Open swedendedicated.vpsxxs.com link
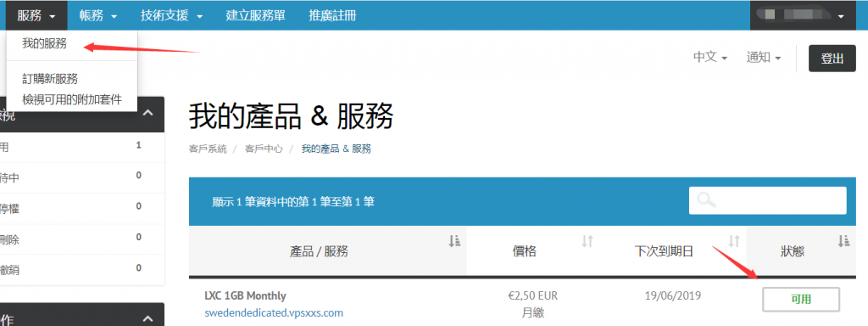 [274, 312]
